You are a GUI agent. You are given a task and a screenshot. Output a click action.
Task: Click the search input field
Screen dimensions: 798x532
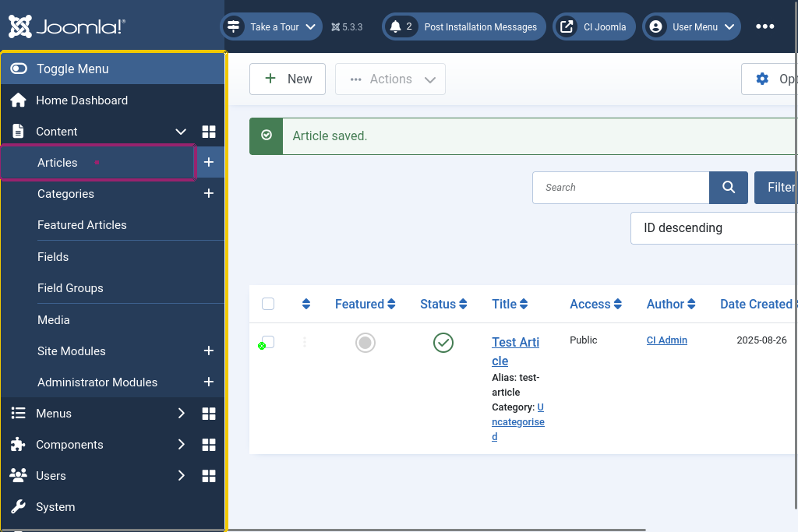[x=620, y=188]
